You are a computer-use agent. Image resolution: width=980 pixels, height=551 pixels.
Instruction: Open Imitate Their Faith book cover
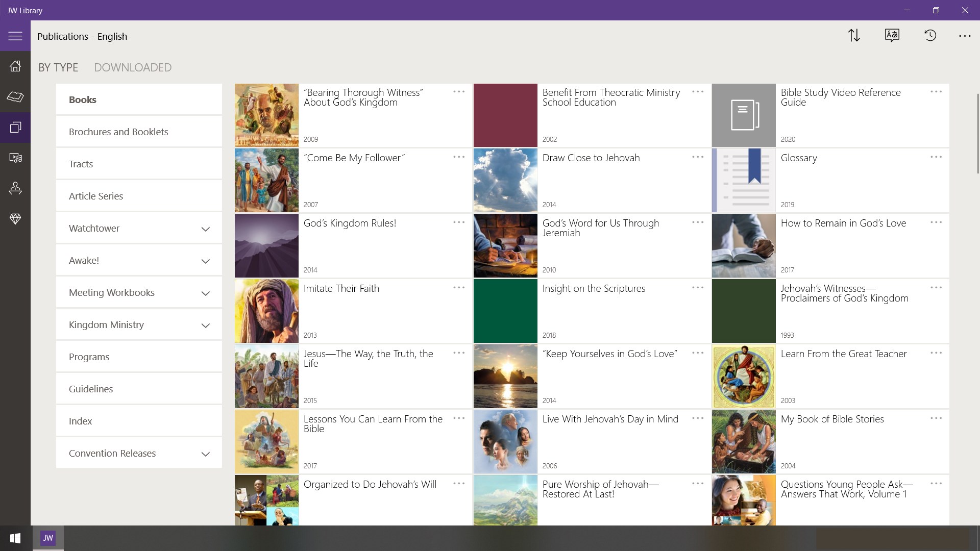coord(266,311)
